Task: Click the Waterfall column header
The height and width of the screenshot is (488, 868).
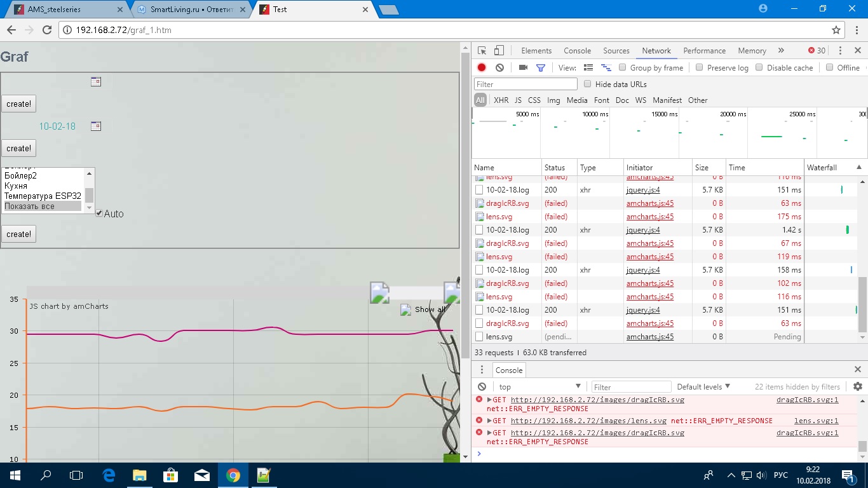Action: pos(822,168)
